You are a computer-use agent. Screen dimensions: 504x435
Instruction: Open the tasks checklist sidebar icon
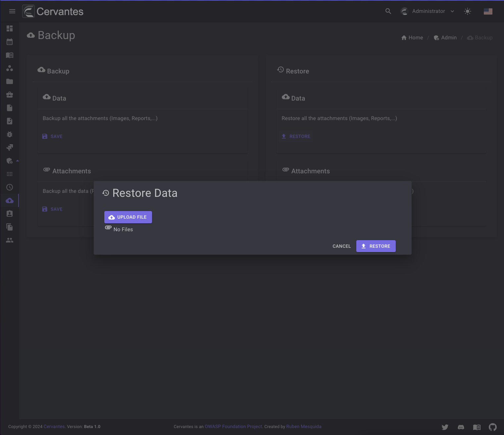tap(10, 121)
